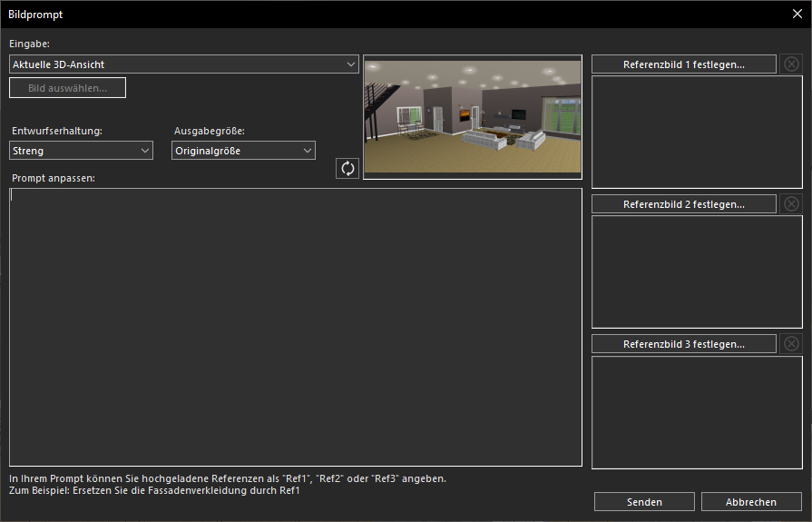
Task: Click the 'Ausgabegröße:' label
Action: tap(210, 131)
